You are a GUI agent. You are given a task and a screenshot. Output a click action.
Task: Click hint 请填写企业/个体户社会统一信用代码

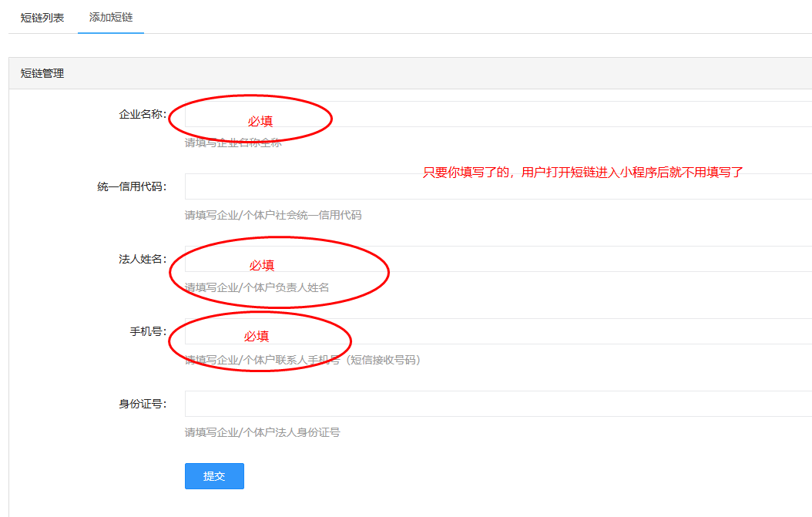(273, 215)
